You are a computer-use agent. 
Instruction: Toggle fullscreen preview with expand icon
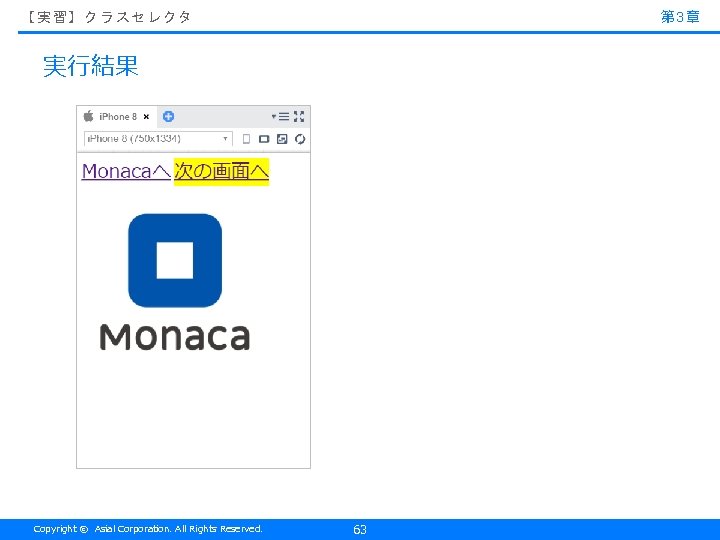299,117
